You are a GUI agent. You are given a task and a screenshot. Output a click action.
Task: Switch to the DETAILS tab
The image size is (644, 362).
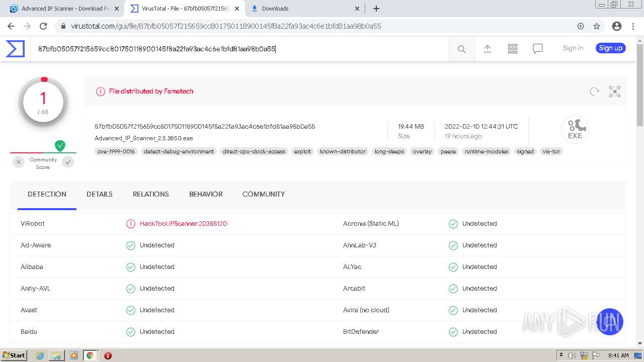(100, 195)
